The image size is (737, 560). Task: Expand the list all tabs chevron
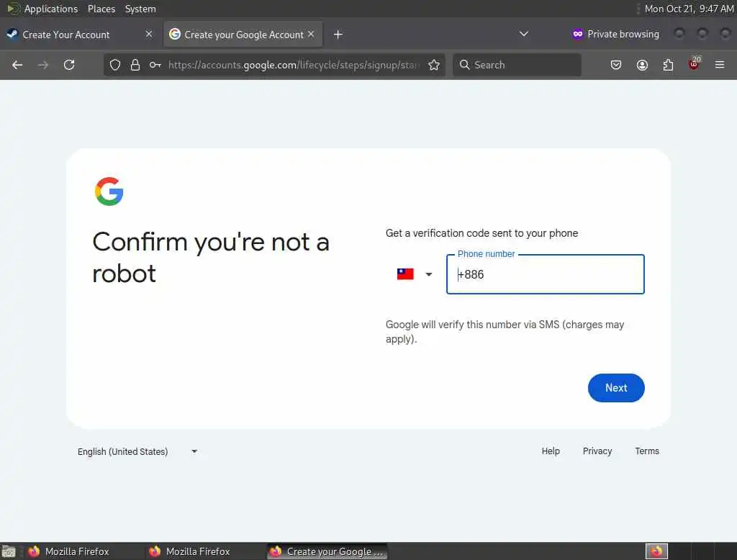(x=524, y=34)
